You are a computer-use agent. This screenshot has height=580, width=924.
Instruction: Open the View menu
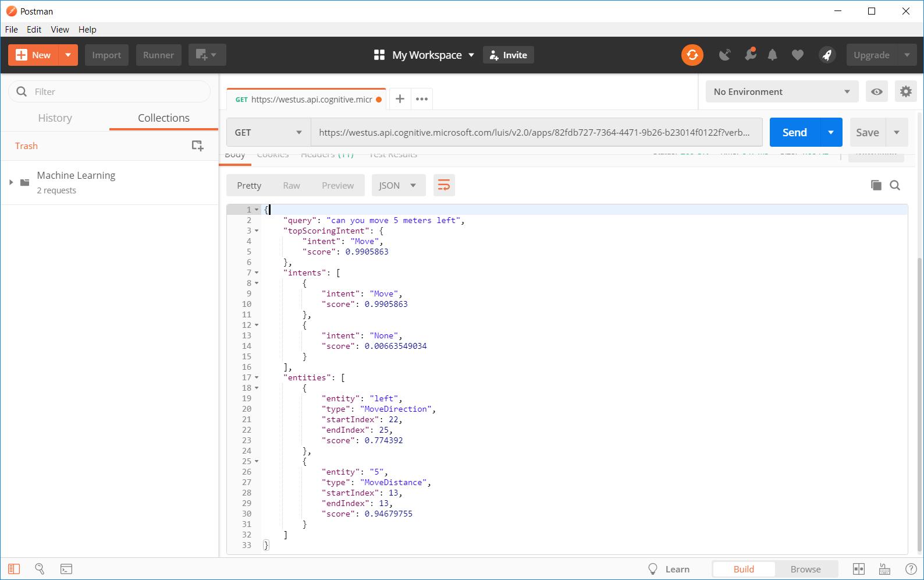60,29
